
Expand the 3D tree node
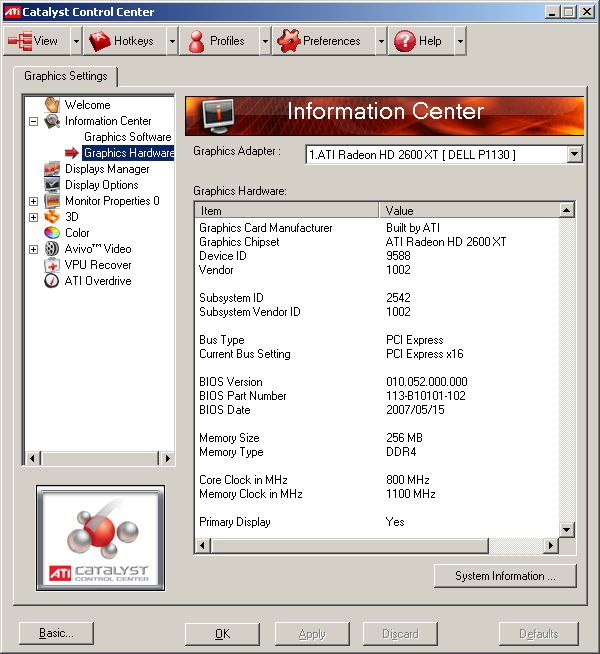34,217
